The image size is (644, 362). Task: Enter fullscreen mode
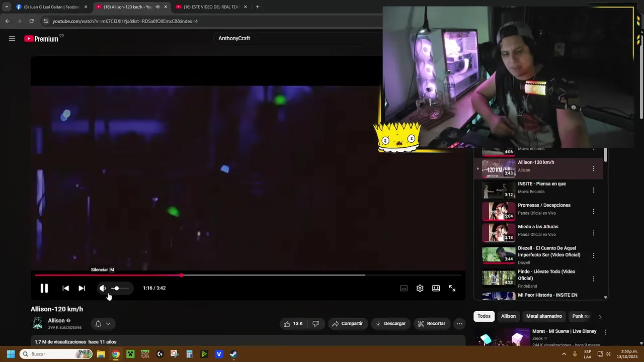click(452, 288)
